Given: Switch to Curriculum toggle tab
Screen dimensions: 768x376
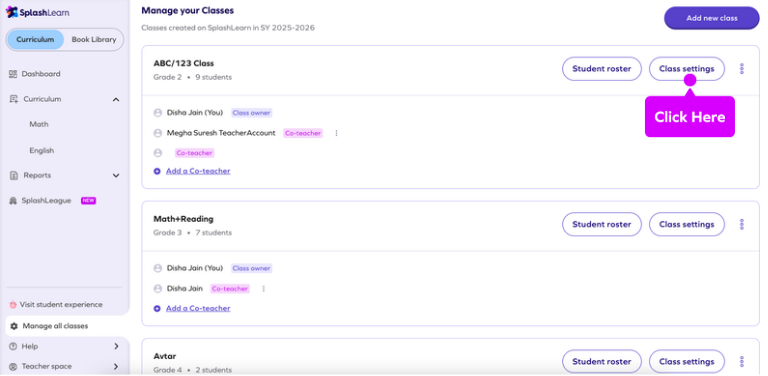Looking at the screenshot, I should 35,40.
